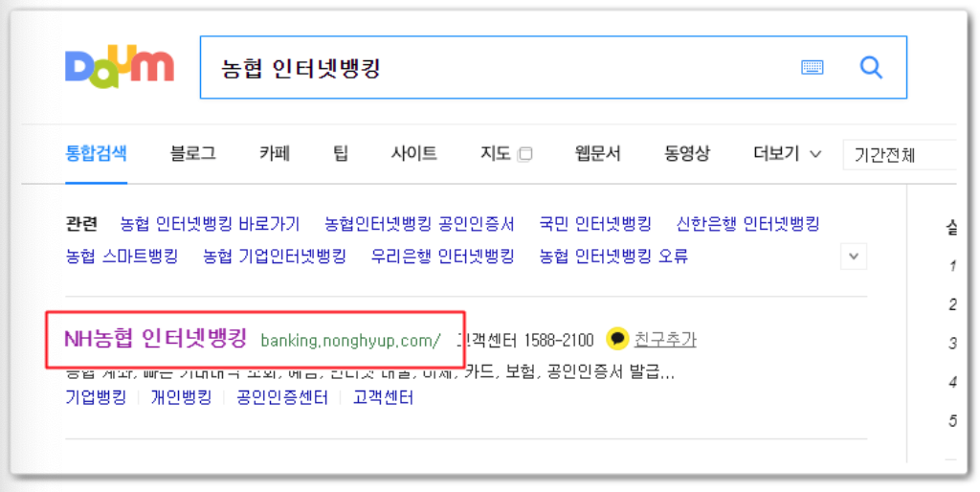Switch to the 블로그 tab
The image size is (980, 492).
193,153
